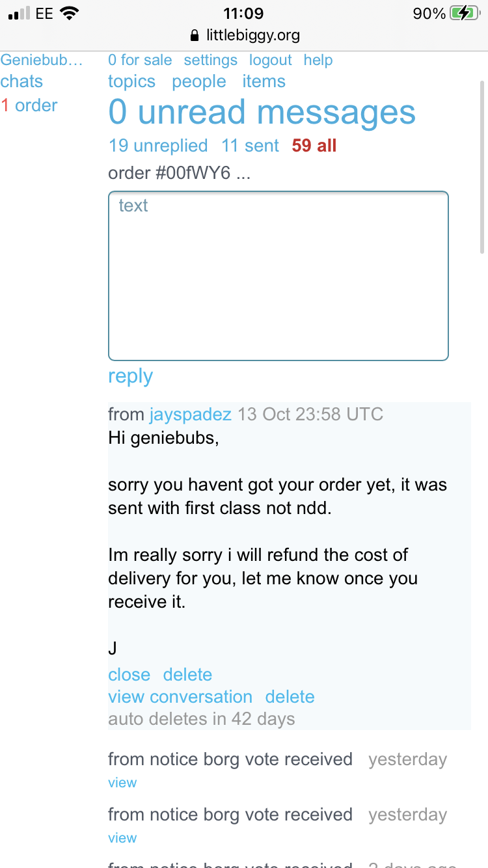View conversation with jayspadez
Image resolution: width=488 pixels, height=868 pixels.
[x=180, y=697]
